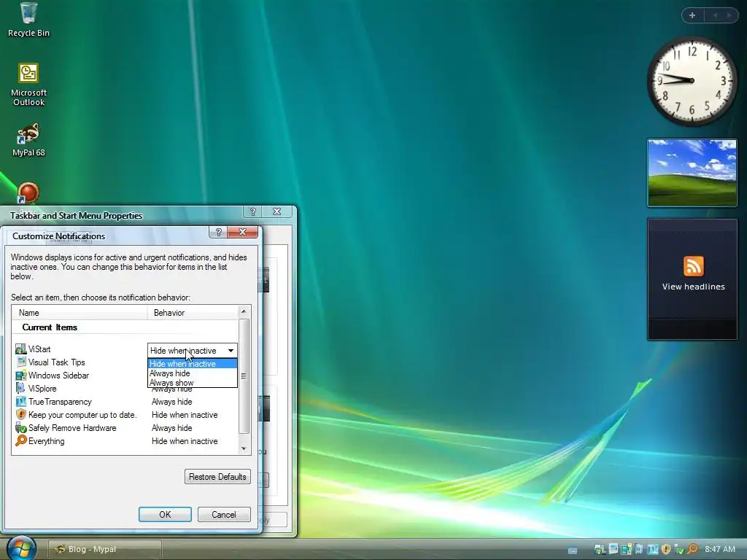747x560 pixels.
Task: Click the list scrollbar down arrow
Action: [244, 448]
